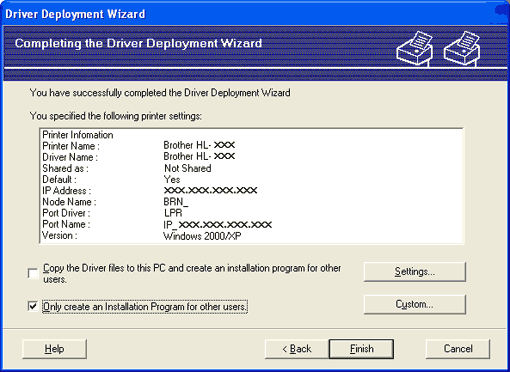The image size is (510, 372).
Task: Select the Driver Name row in settings list
Action: [x=252, y=157]
